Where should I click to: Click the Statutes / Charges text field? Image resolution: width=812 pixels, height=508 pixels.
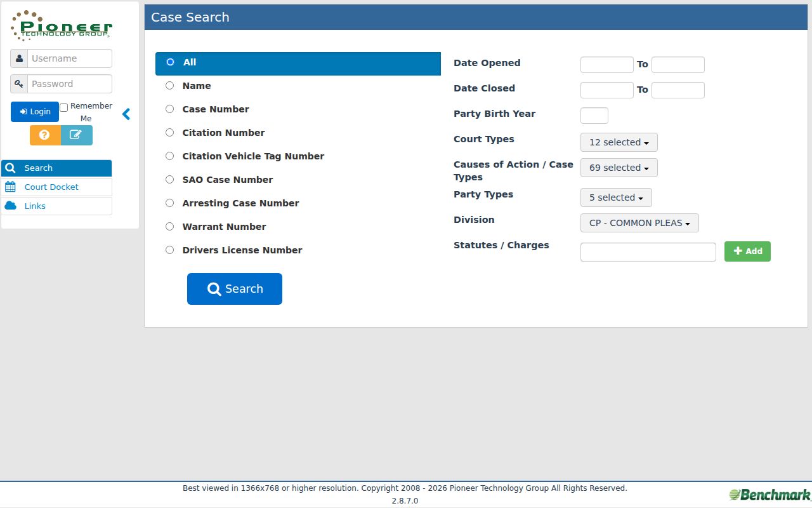[648, 252]
